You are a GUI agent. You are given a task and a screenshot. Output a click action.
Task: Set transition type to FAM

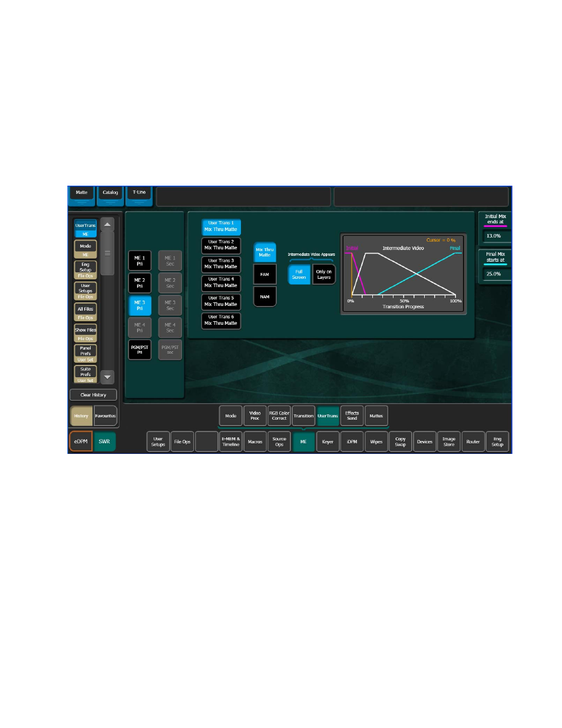point(265,275)
